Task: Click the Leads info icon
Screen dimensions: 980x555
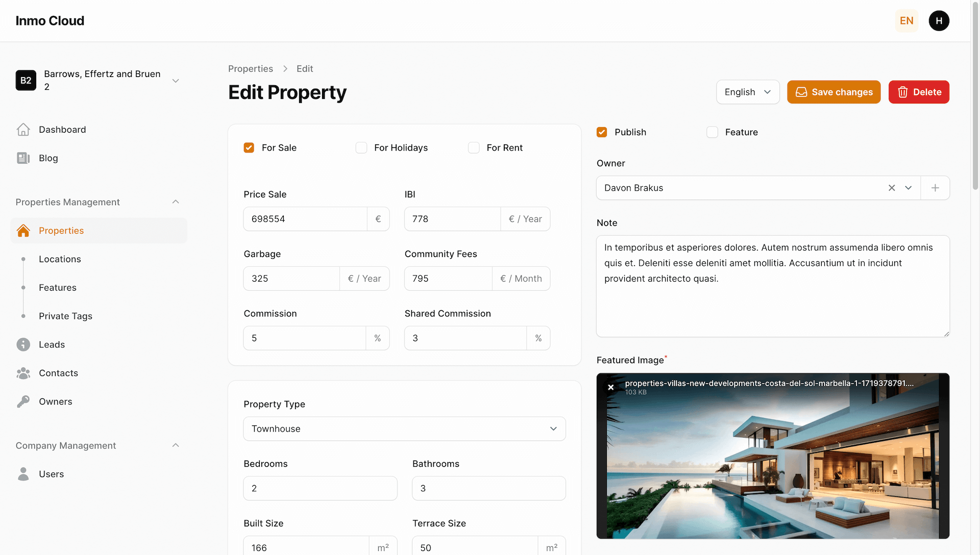Action: [x=23, y=345]
